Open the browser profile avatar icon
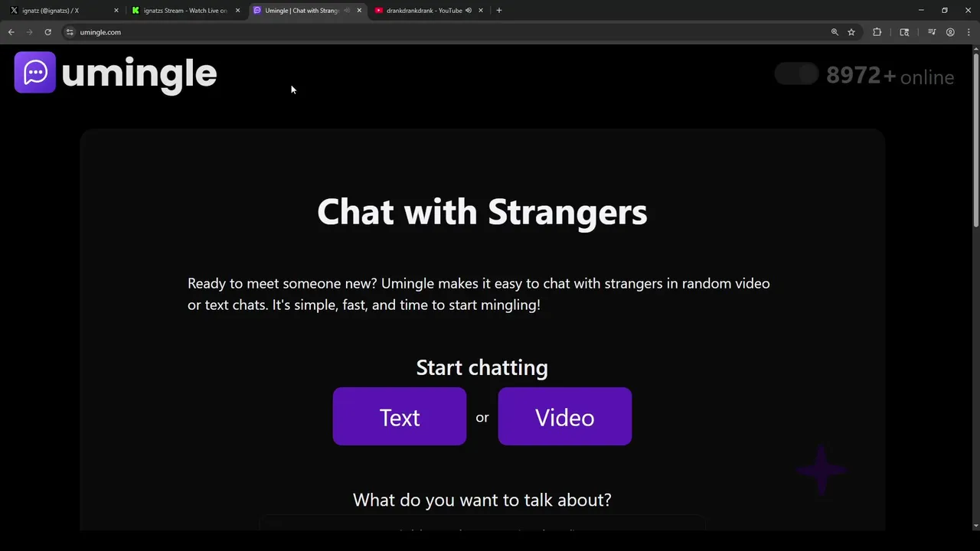Image resolution: width=980 pixels, height=551 pixels. coord(950,32)
